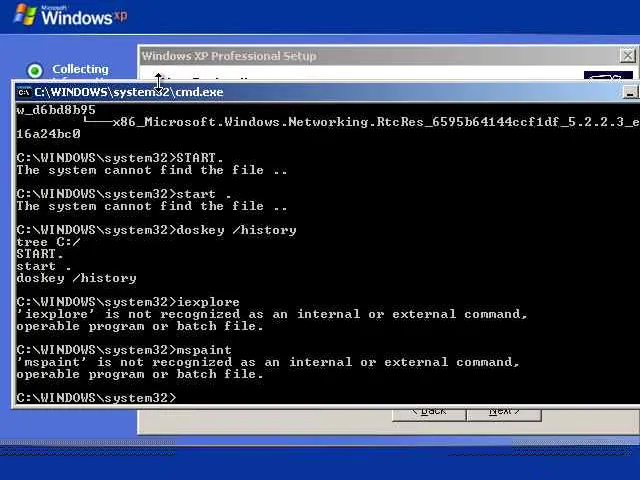Click the 'doskey /history' command prompt line
The height and width of the screenshot is (480, 640).
click(156, 230)
